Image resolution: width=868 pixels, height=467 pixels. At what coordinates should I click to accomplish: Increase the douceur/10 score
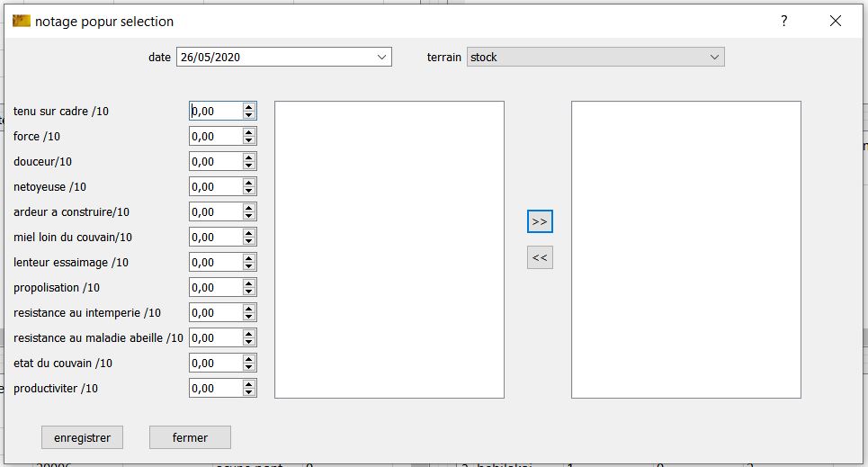pyautogui.click(x=249, y=157)
